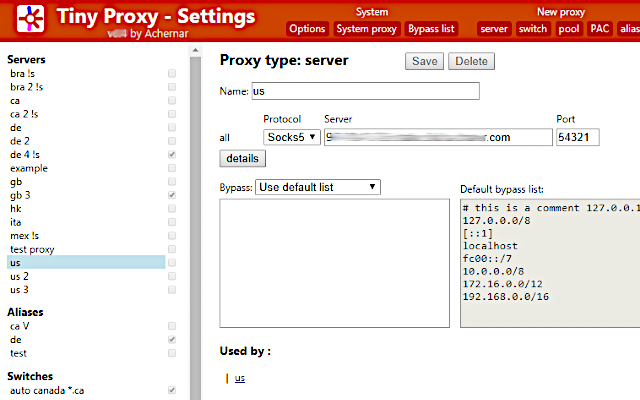
Task: Uncheck the 'de 4 !s' server checkbox
Action: point(172,154)
